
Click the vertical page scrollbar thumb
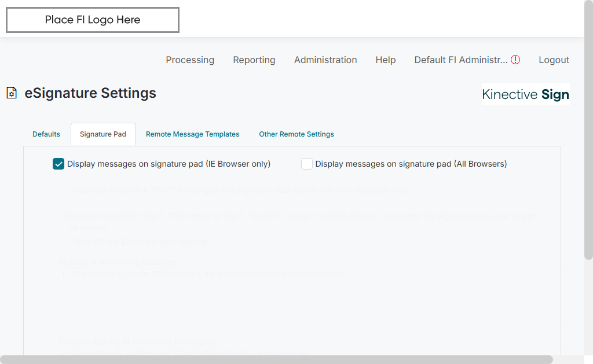[x=588, y=130]
